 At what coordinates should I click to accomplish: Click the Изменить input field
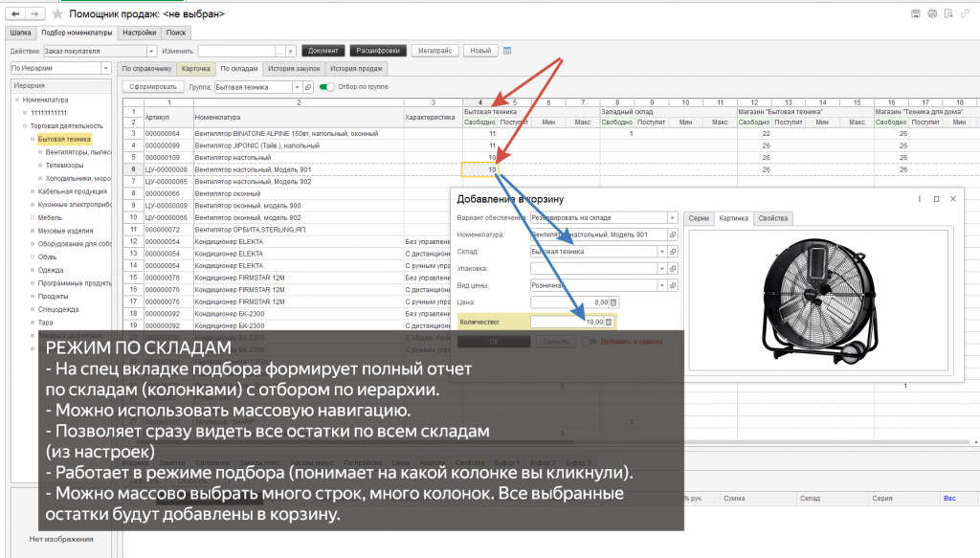tap(237, 52)
